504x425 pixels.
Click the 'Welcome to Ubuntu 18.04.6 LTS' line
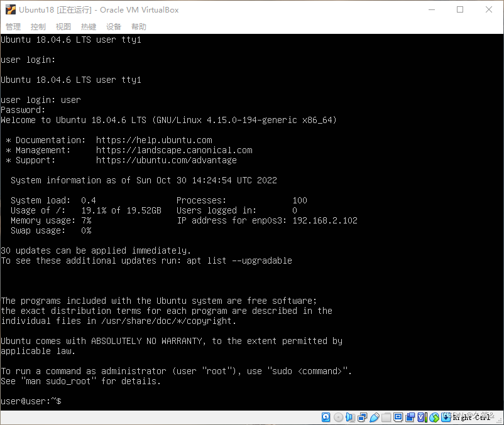(169, 120)
